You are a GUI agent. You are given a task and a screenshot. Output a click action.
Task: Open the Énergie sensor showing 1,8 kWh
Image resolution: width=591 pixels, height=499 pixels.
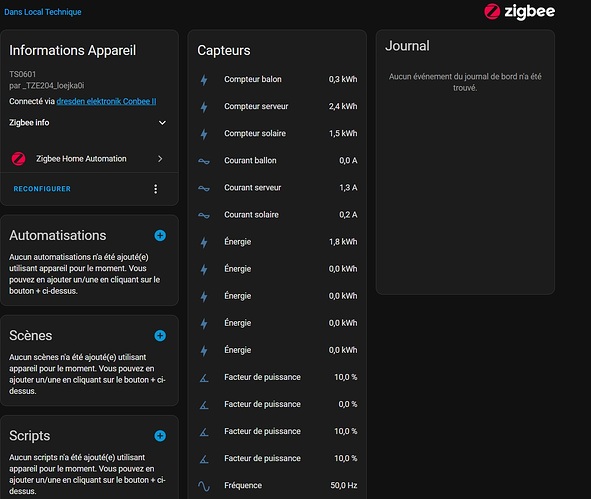coord(277,242)
